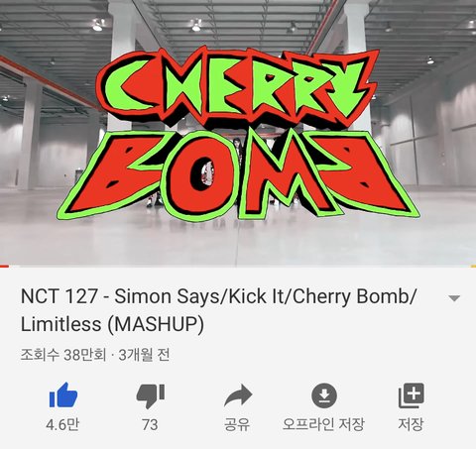This screenshot has height=449, width=476.
Task: Click the 저장 save label
Action: click(411, 424)
